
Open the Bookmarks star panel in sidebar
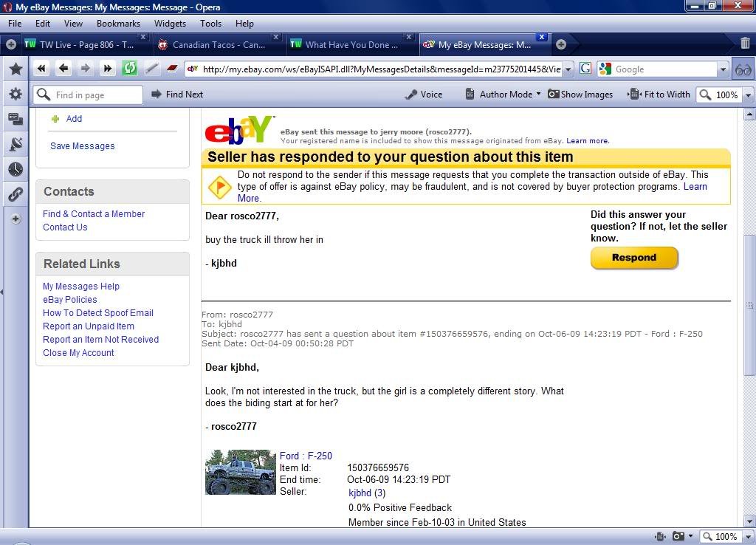pyautogui.click(x=16, y=69)
